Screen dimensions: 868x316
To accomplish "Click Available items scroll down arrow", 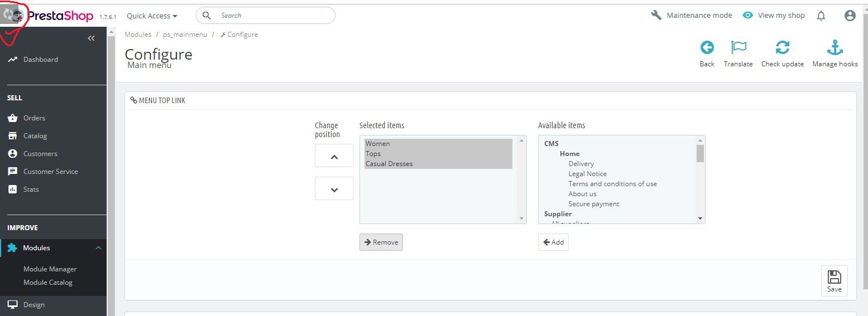I will coord(700,218).
